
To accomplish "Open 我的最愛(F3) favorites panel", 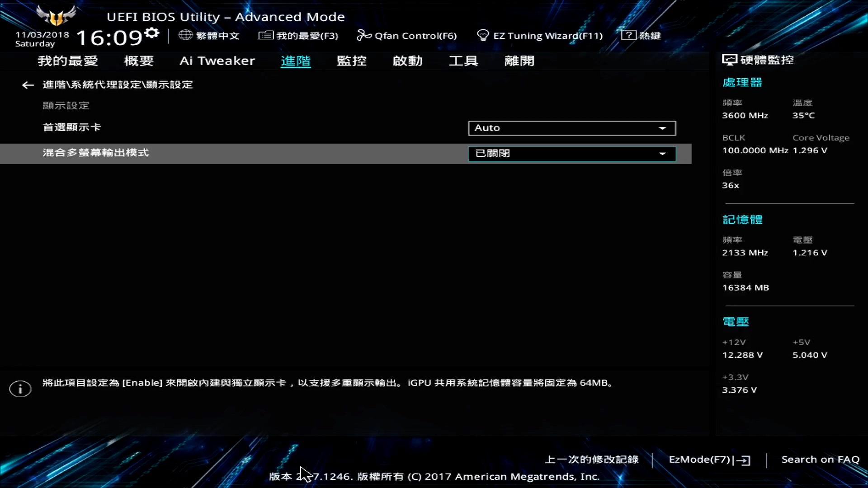I will tap(298, 35).
